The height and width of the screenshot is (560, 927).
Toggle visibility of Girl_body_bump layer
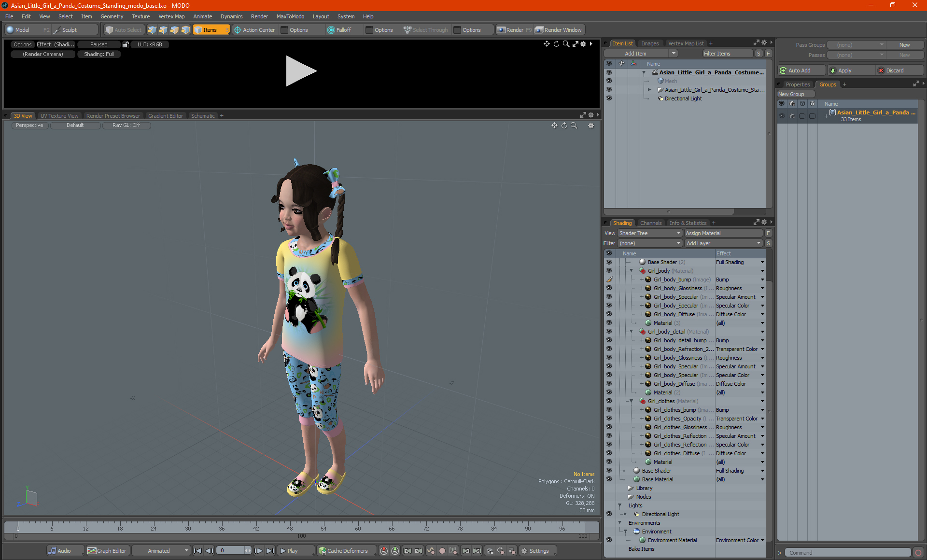609,280
